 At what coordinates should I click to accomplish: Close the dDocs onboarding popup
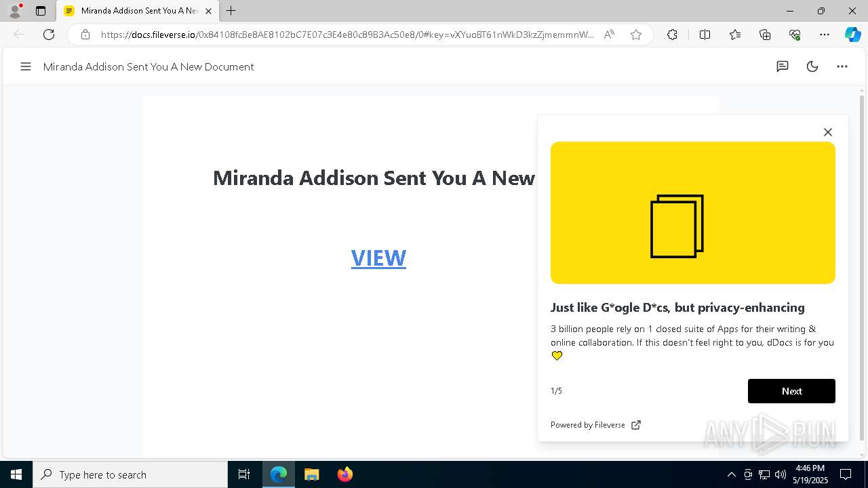[828, 132]
